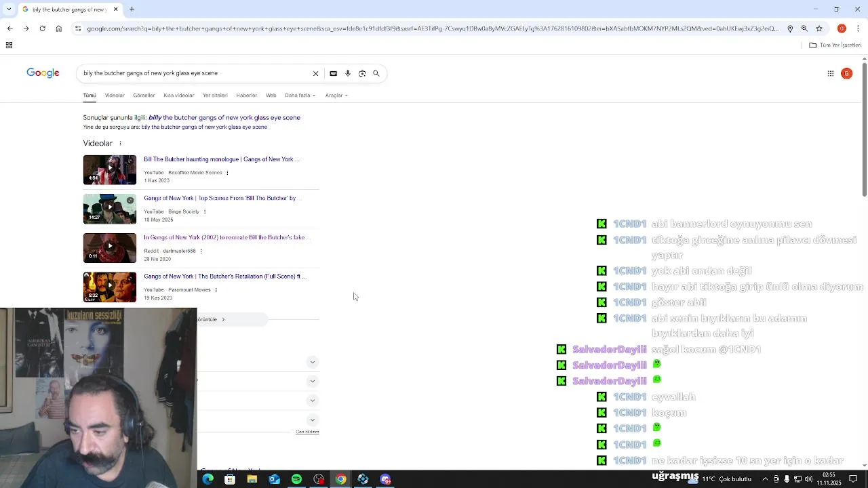The image size is (868, 488).
Task: Play Binge Society top scenes thumbnail
Action: [x=110, y=209]
